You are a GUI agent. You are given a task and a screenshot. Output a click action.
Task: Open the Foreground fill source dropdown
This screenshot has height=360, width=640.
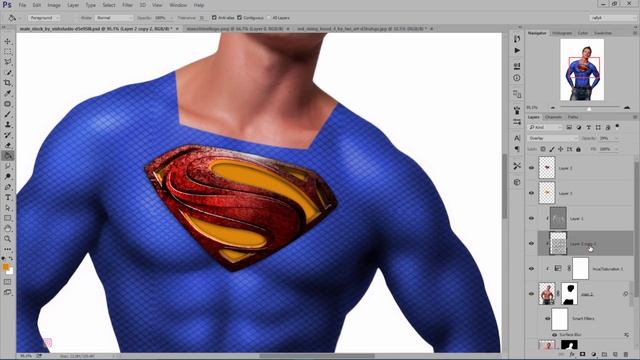pos(44,18)
